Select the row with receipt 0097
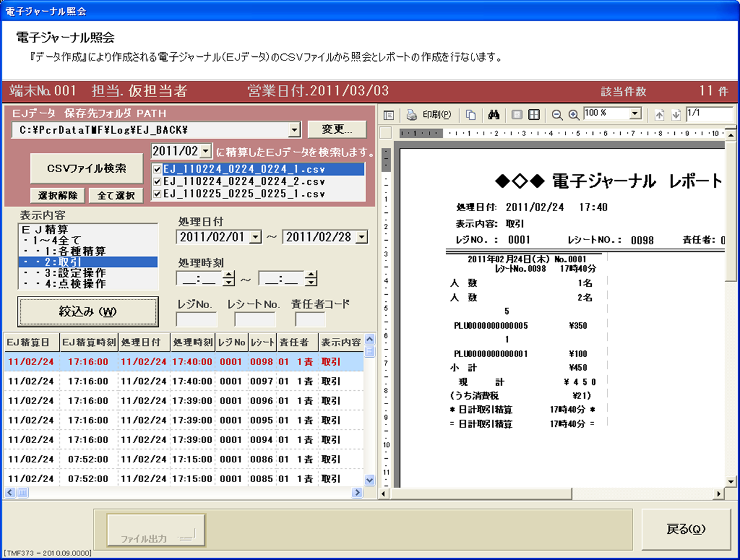Screen dimensions: 740x560 point(184,381)
